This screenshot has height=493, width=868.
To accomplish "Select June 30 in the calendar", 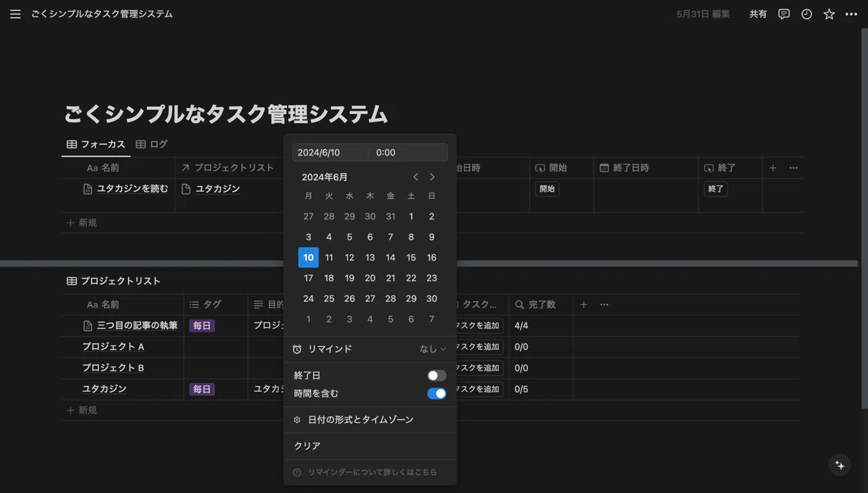I will (x=432, y=299).
